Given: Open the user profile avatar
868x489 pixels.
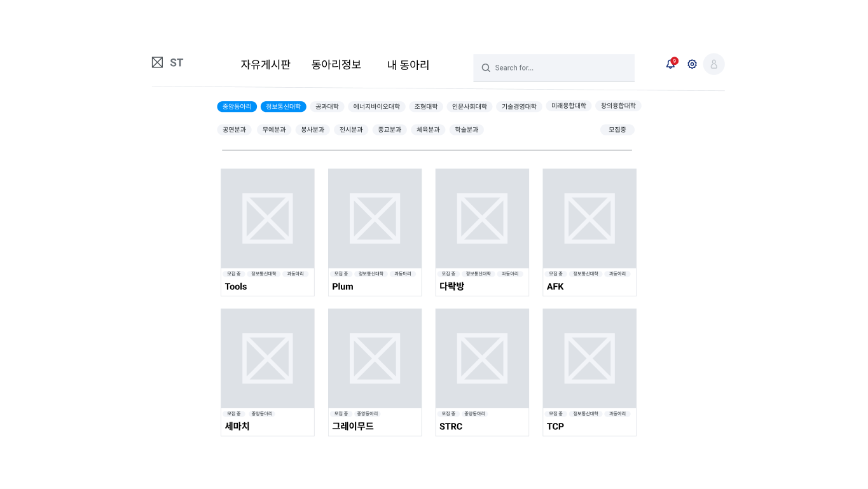Looking at the screenshot, I should click(713, 64).
